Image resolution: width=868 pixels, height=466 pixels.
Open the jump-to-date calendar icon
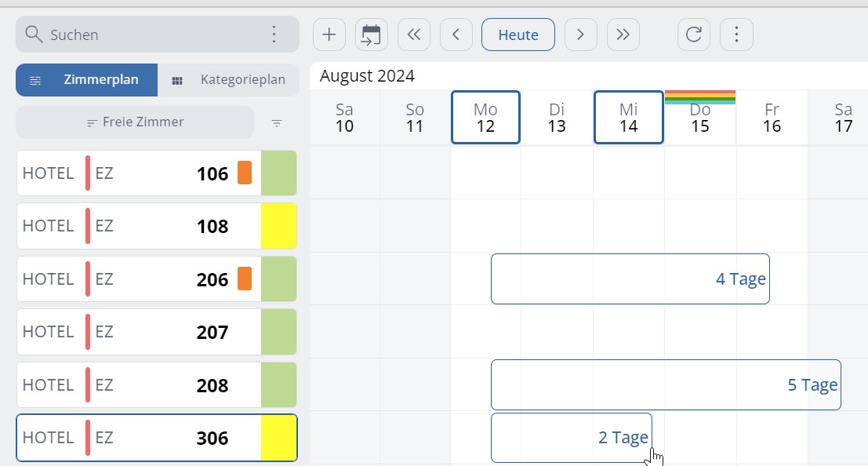(372, 35)
